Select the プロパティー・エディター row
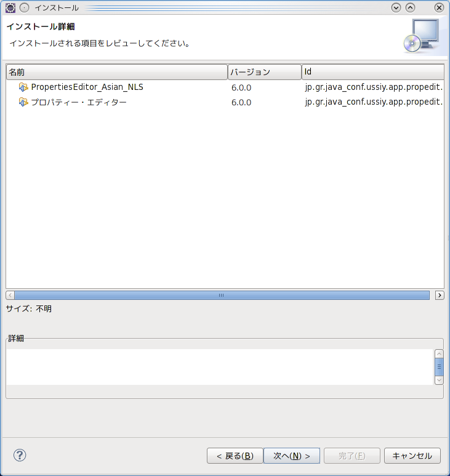 pyautogui.click(x=225, y=102)
